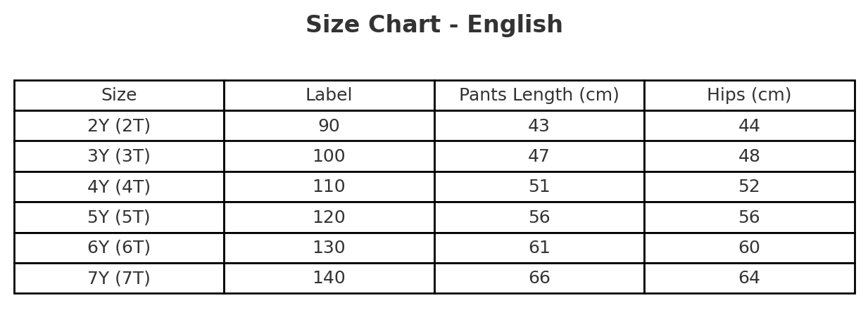Select hips value 52 cell

[748, 187]
